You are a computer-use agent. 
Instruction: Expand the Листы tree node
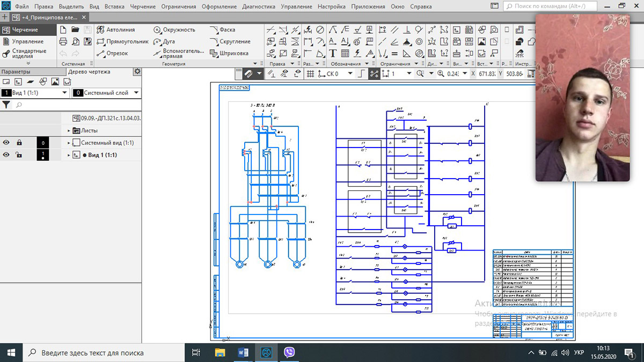(69, 131)
